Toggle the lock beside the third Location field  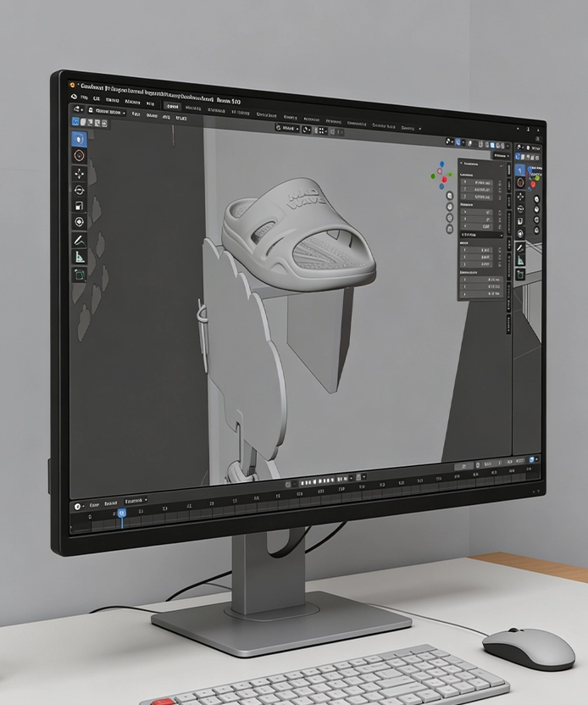[x=499, y=197]
